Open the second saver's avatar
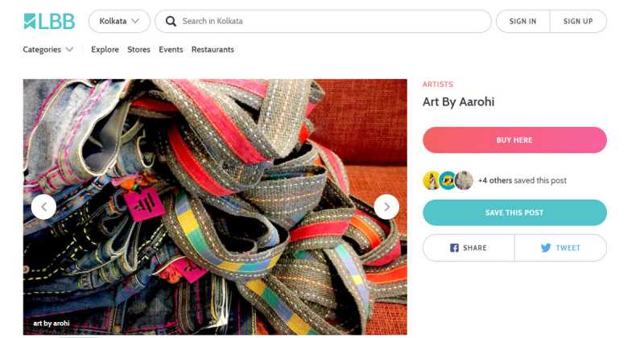644x338 pixels. point(448,180)
